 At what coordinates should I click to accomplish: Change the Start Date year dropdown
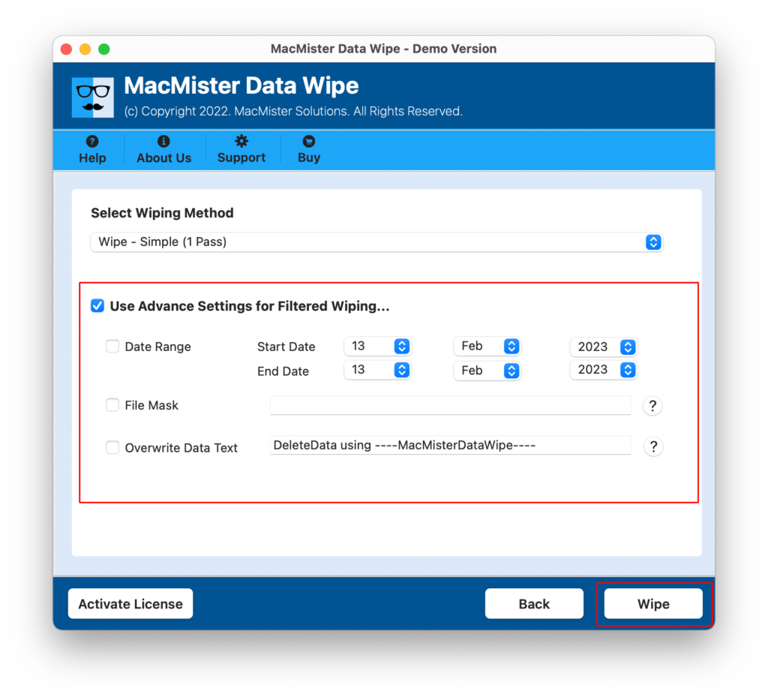(603, 347)
